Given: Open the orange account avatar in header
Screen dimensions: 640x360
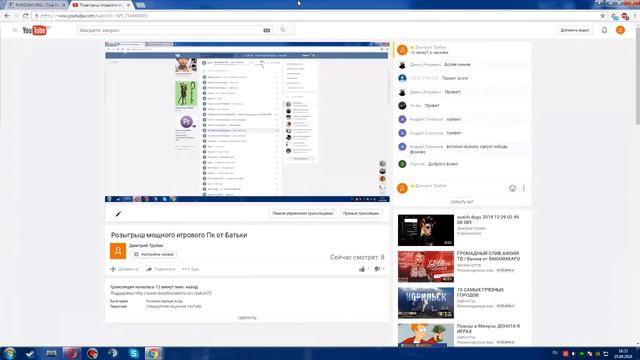Looking at the screenshot, I should tap(620, 30).
